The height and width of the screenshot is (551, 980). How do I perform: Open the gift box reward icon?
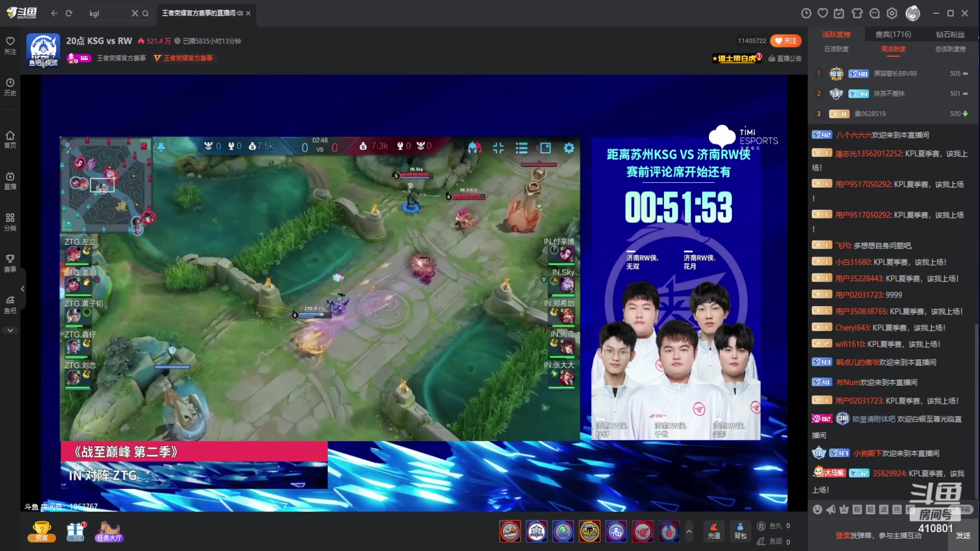coord(76,532)
